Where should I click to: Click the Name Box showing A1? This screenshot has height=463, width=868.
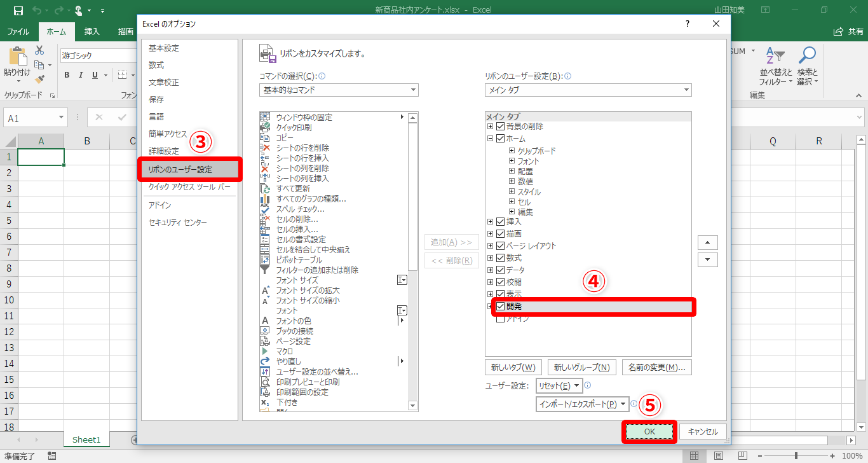pos(35,118)
